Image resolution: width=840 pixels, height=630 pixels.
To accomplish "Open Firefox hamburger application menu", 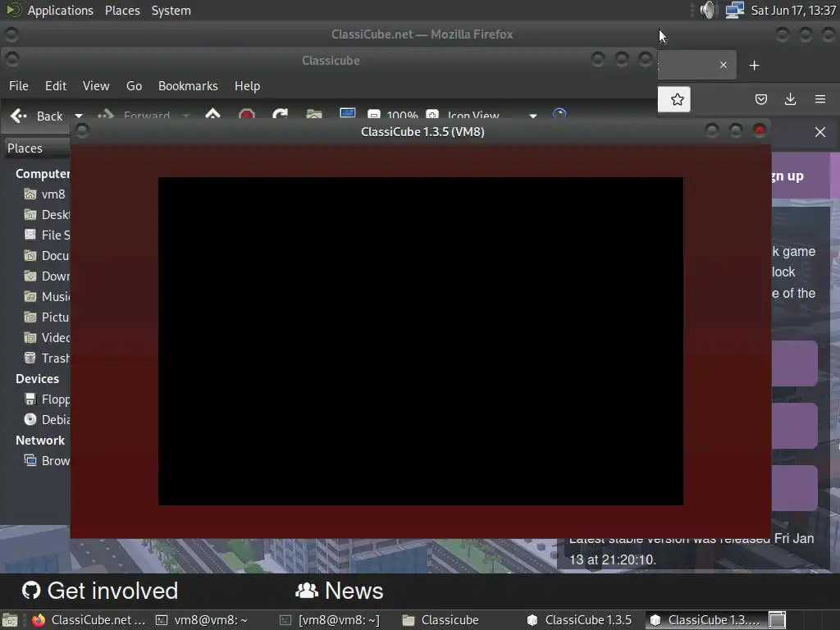I will tap(820, 99).
